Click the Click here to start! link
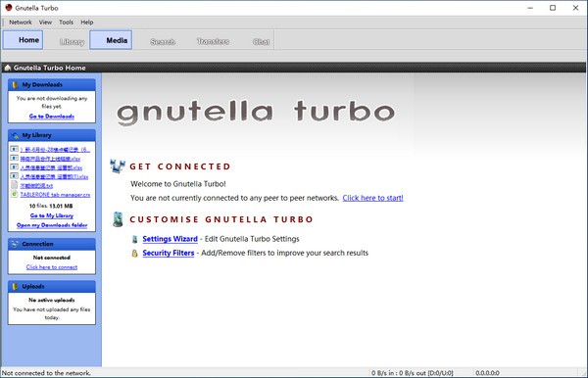Screen dimensions: 588x378 point(372,198)
